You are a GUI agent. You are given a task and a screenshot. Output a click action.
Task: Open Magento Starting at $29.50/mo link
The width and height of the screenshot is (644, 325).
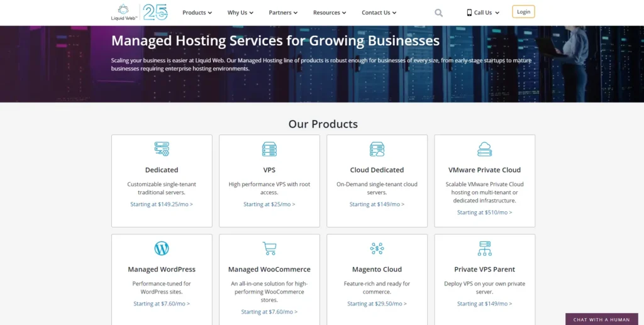(x=377, y=304)
